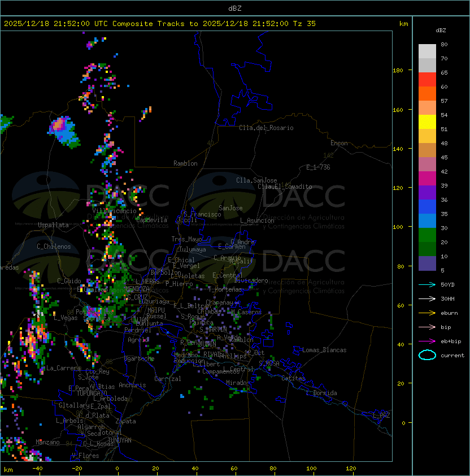Click the '140' tick on vertical km axis
This screenshot has width=470, height=476.
[x=398, y=149]
